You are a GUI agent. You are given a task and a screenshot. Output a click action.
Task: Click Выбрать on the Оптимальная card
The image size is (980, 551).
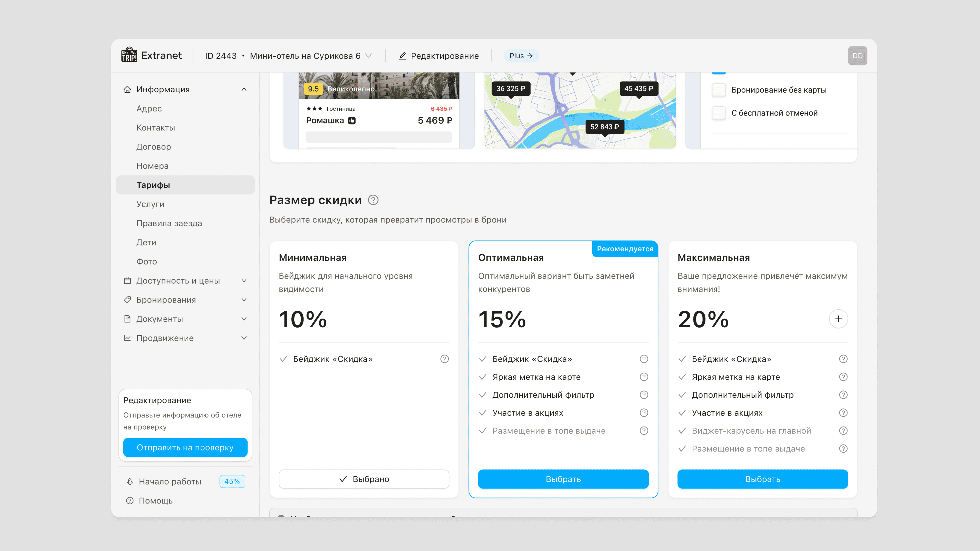563,479
